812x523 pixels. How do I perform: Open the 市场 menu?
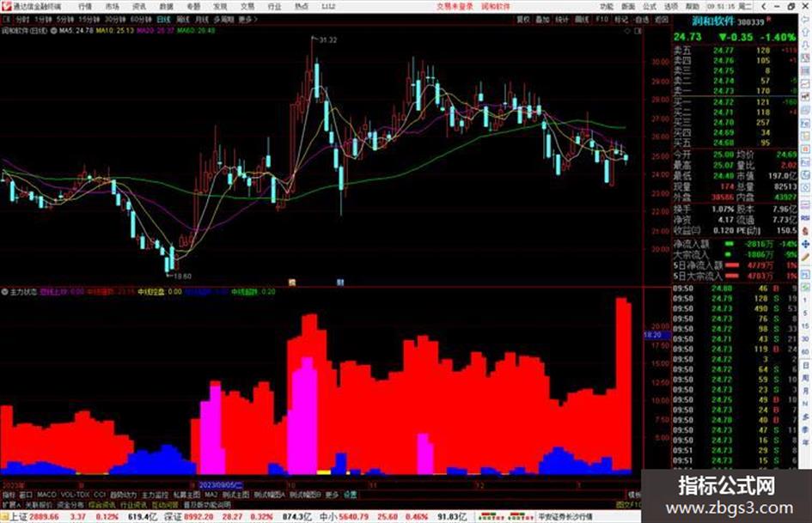(x=112, y=6)
